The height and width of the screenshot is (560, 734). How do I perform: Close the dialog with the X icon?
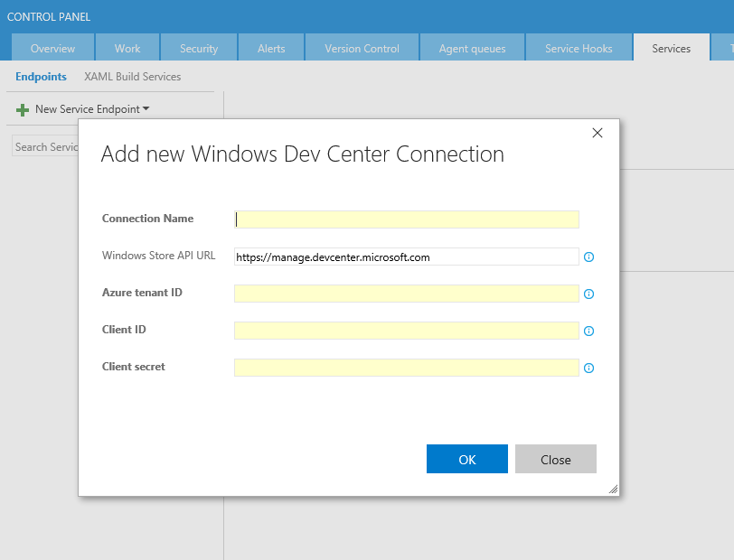coord(598,133)
